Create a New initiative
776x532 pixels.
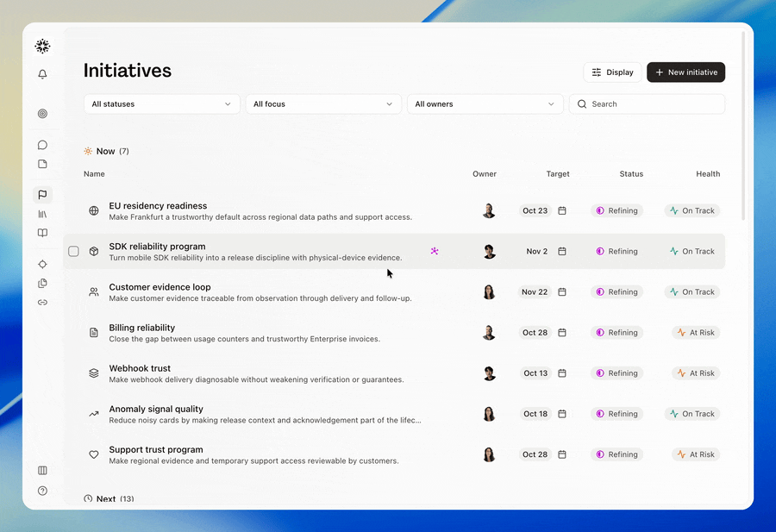point(686,72)
